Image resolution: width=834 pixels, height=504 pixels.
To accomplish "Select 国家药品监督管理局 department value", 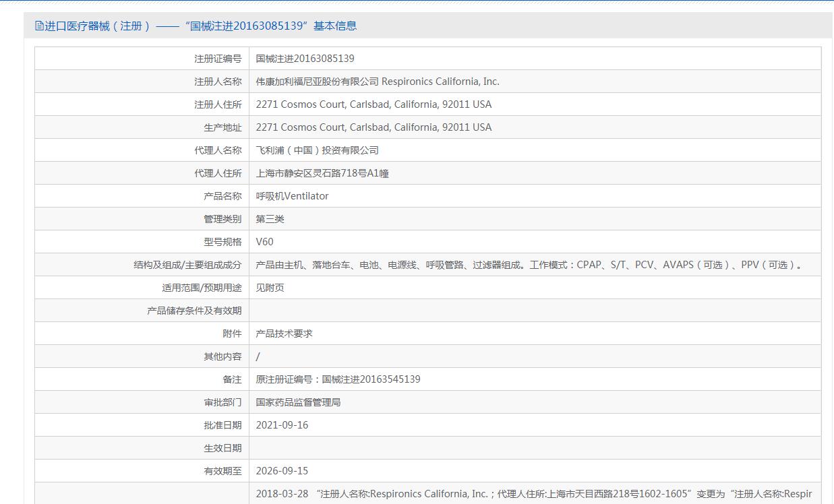I will coord(299,402).
